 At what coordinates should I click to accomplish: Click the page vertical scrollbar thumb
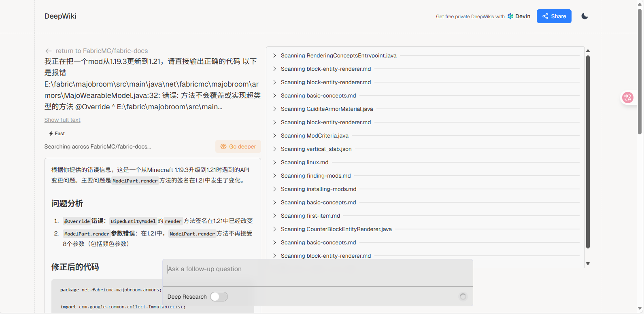[640, 71]
